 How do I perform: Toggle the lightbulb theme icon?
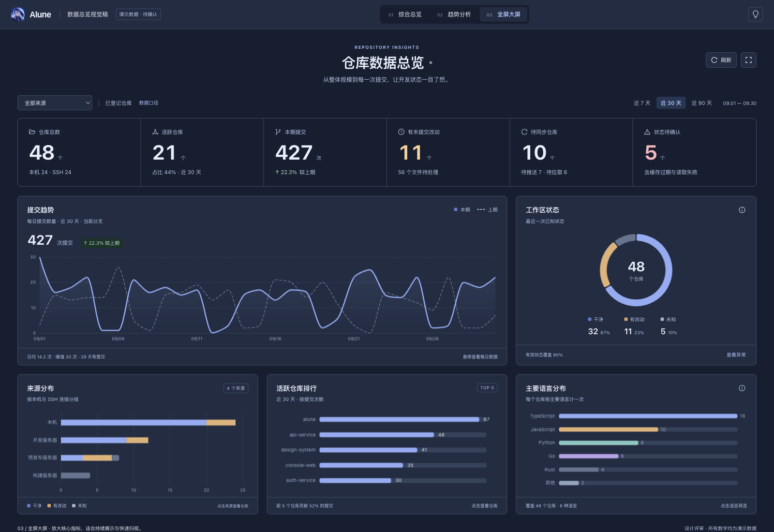click(755, 15)
